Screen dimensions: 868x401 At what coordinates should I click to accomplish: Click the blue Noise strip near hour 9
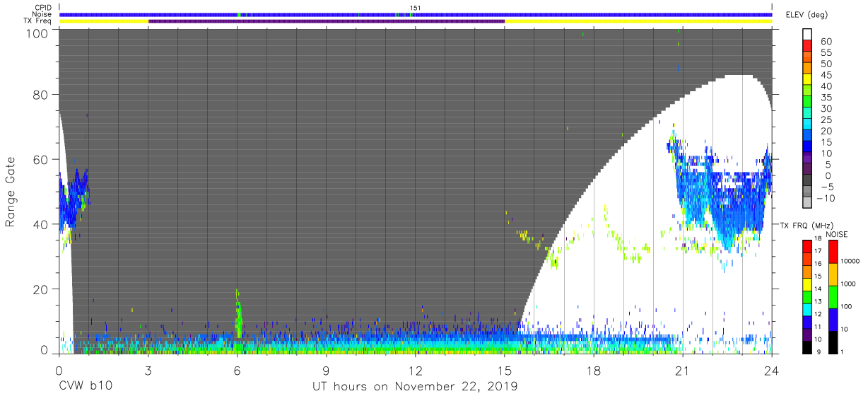click(327, 14)
